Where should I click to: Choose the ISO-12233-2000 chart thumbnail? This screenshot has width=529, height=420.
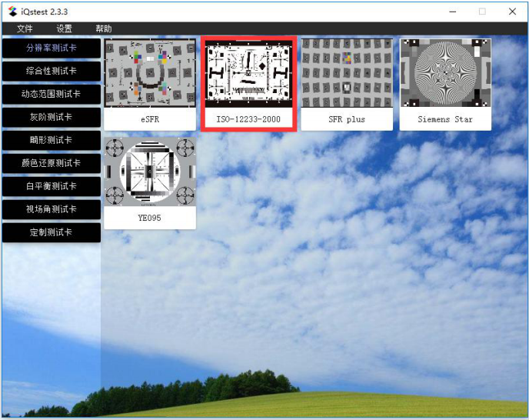248,73
